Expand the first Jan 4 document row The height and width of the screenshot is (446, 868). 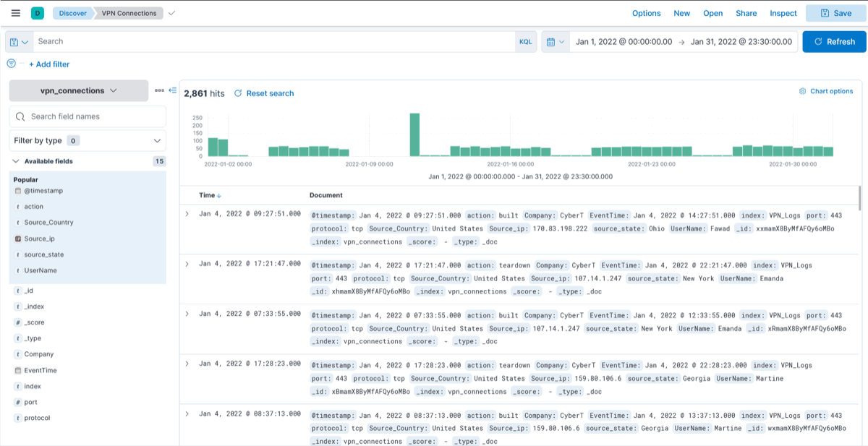pos(188,213)
